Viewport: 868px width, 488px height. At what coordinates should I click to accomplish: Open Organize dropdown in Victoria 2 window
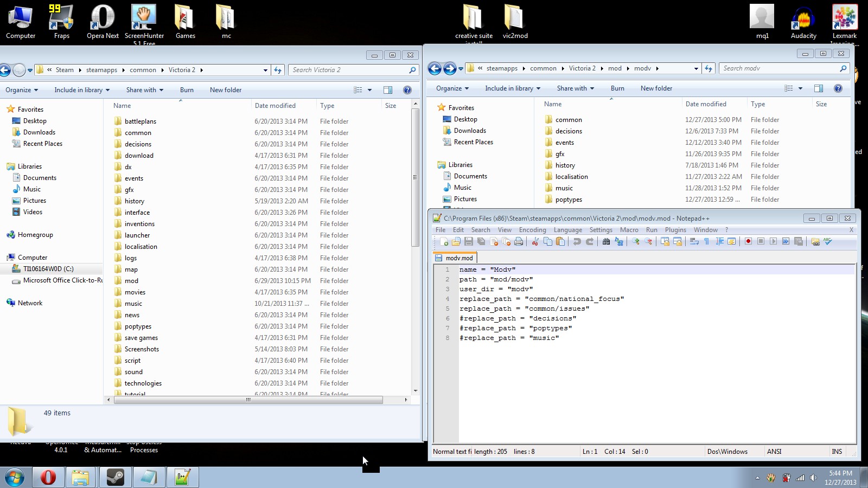[x=22, y=90]
